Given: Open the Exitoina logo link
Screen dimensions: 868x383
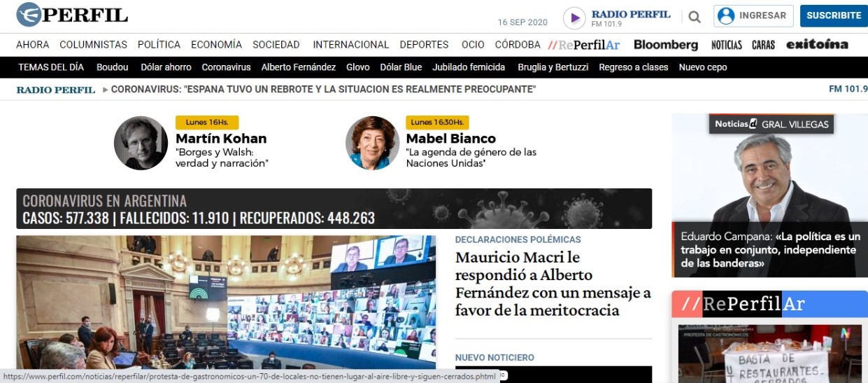Looking at the screenshot, I should 817,45.
